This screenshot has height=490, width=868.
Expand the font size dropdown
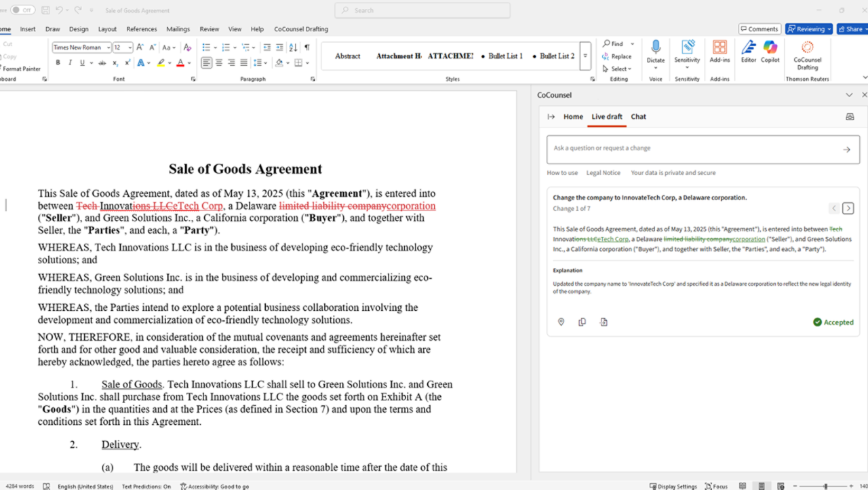tap(129, 48)
